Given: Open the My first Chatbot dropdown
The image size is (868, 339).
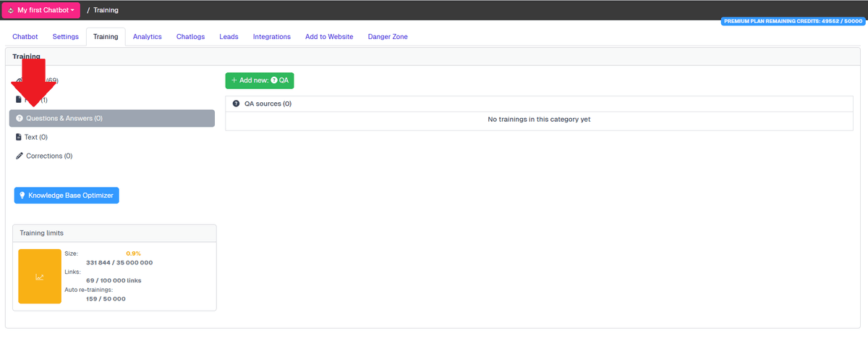Looking at the screenshot, I should (x=41, y=10).
